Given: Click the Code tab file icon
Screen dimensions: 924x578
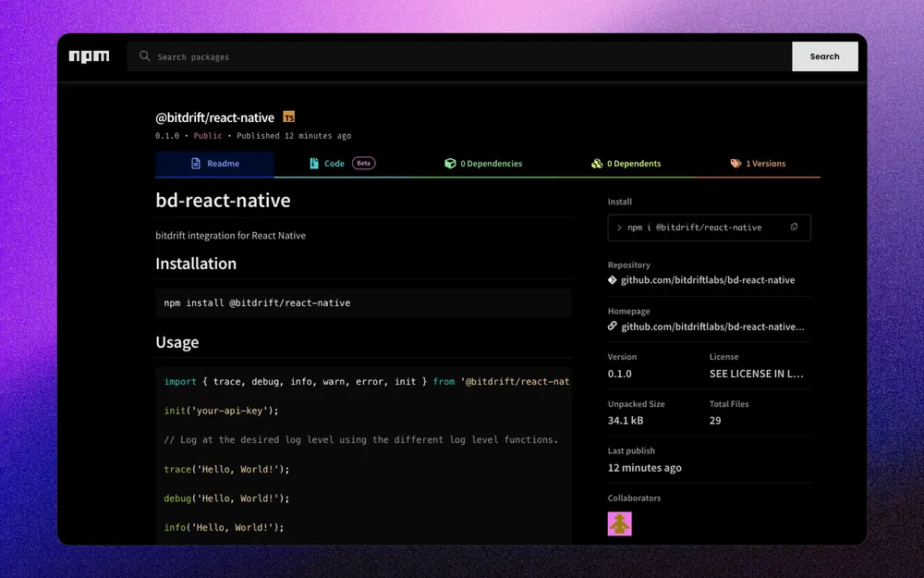Looking at the screenshot, I should click(x=314, y=164).
